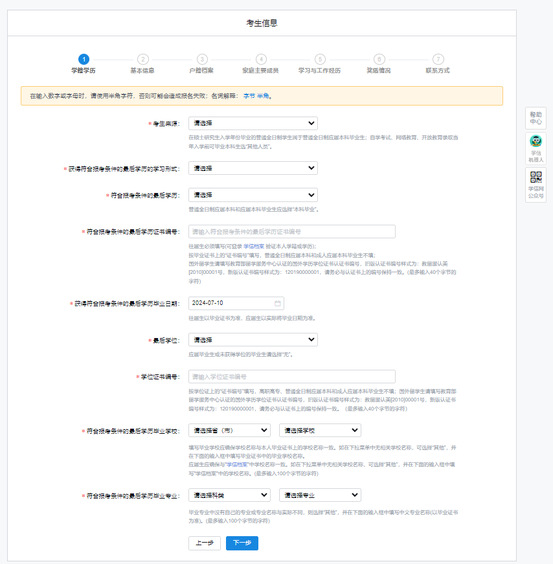The width and height of the screenshot is (553, 564).
Task: Go to step 1 学籍学历
Action: click(83, 64)
